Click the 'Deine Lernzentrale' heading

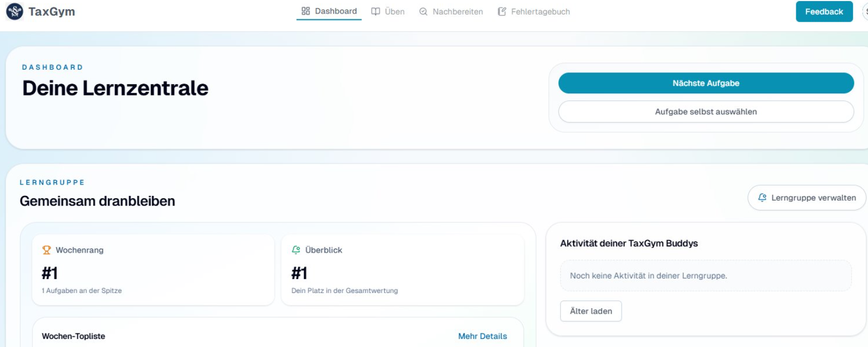115,88
